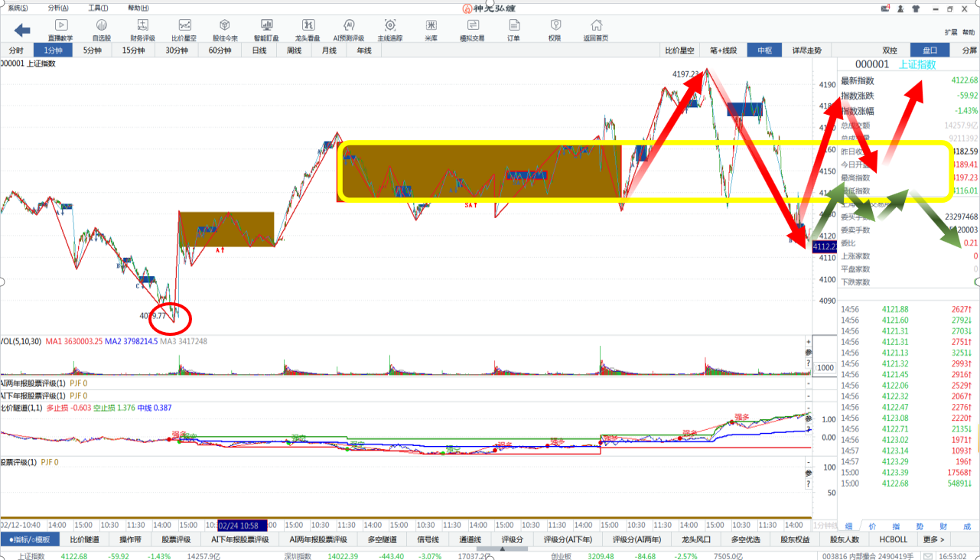The image size is (980, 560).
Task: Toggle the 中枢 overlay button
Action: tap(764, 50)
